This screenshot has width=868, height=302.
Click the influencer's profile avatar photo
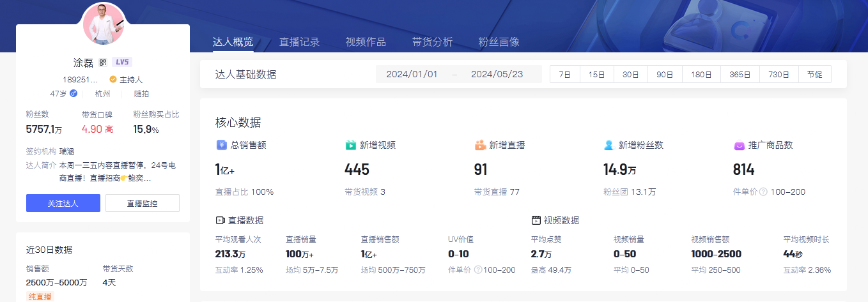coord(104,24)
